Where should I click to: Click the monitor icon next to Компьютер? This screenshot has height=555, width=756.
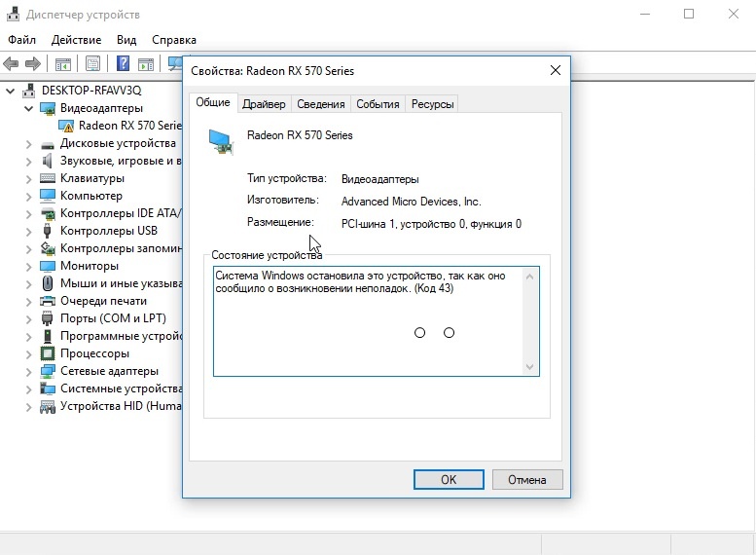48,196
